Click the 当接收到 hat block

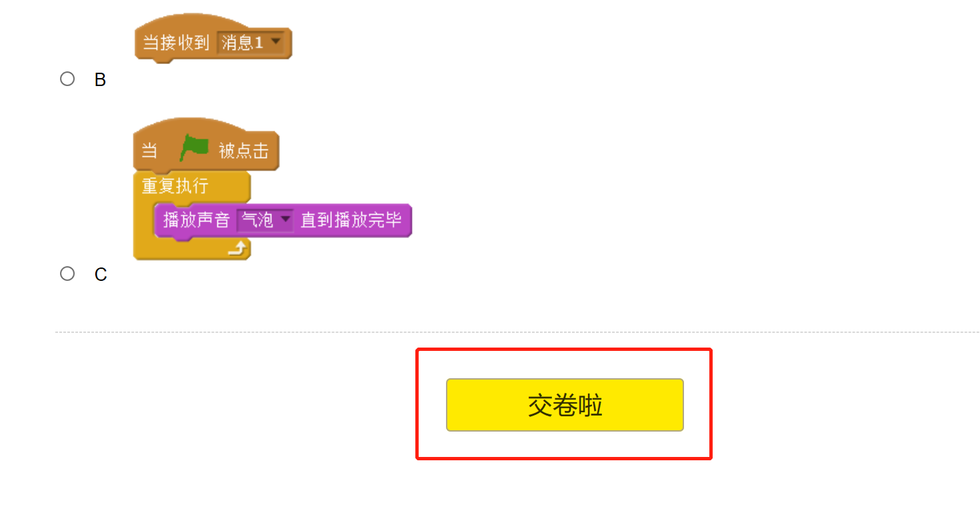[x=213, y=44]
